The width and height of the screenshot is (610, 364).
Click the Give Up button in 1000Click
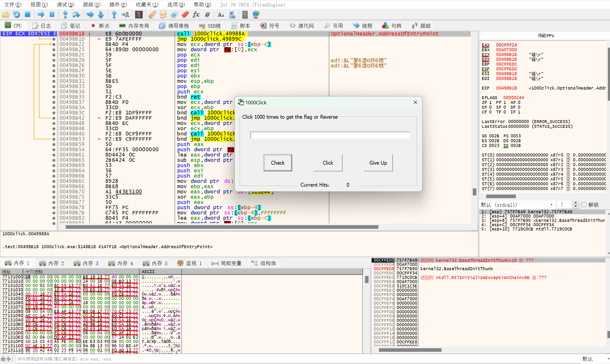[378, 163]
